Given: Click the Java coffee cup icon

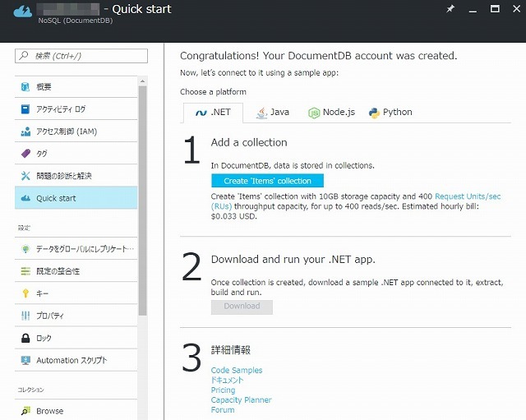Looking at the screenshot, I should (262, 113).
